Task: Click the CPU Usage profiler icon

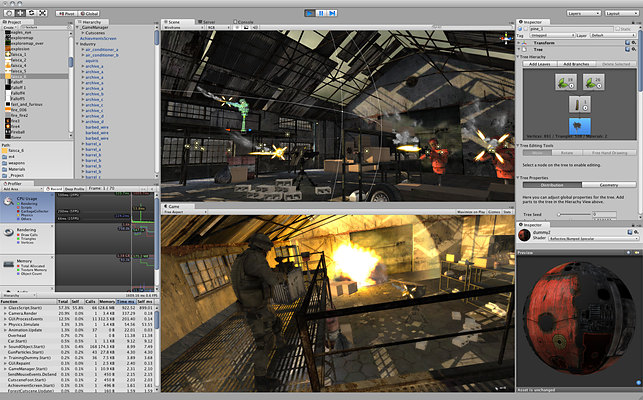Action: tap(7, 200)
